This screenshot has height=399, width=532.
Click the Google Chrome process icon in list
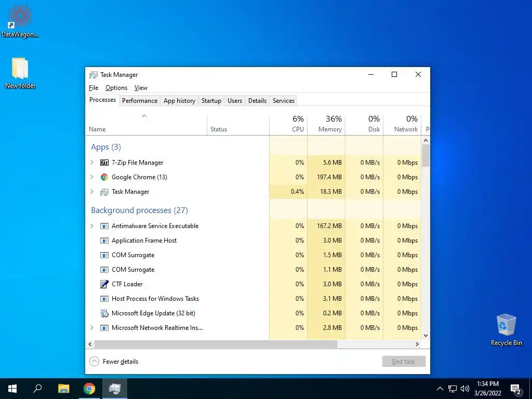(104, 177)
